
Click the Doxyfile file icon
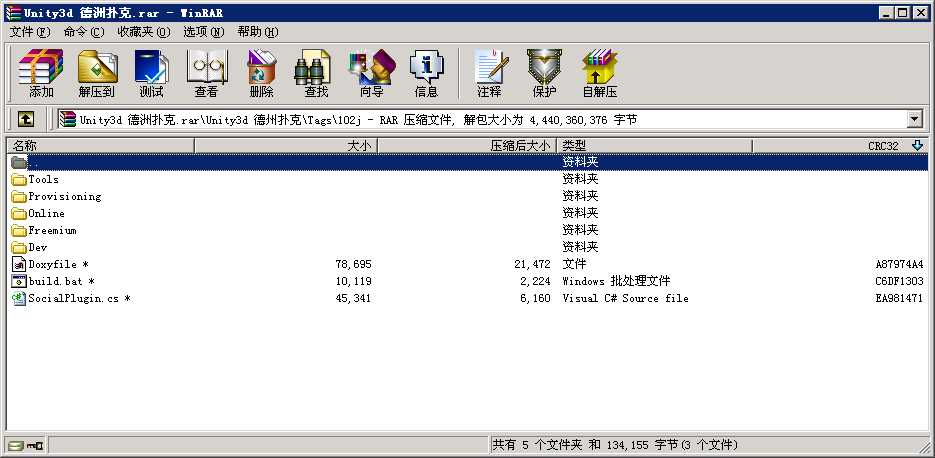pos(19,264)
